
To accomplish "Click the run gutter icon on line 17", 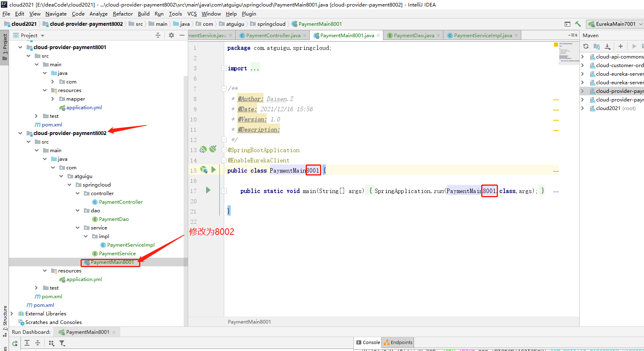I will [x=208, y=190].
